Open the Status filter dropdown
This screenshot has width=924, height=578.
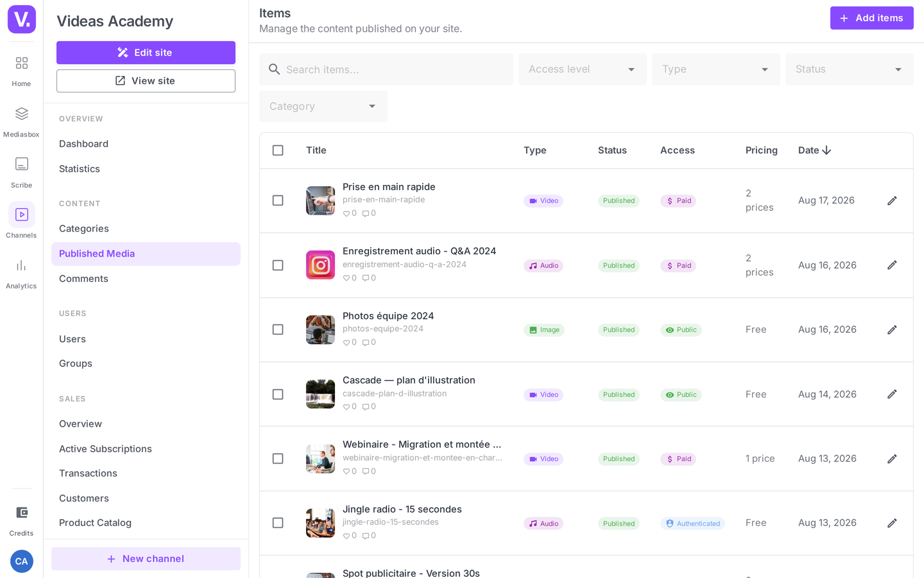[849, 69]
